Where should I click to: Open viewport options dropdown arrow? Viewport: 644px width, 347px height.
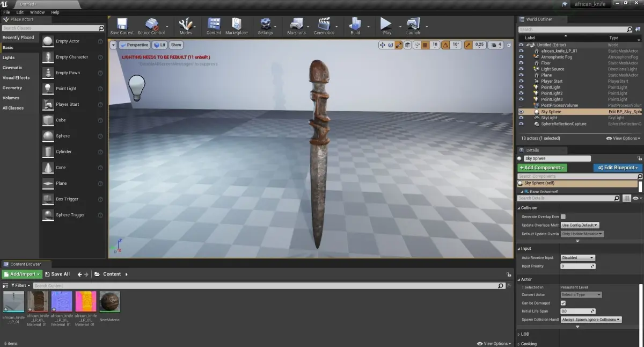(x=113, y=45)
